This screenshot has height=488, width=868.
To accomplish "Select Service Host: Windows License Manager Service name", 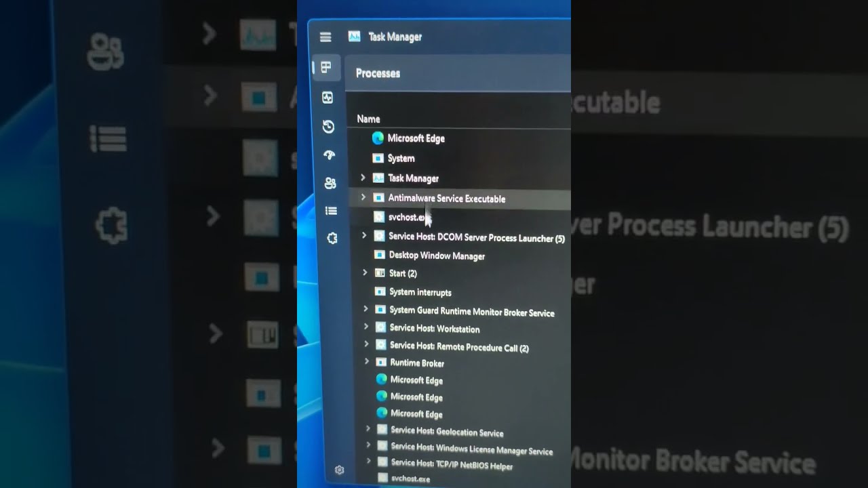I will click(472, 449).
